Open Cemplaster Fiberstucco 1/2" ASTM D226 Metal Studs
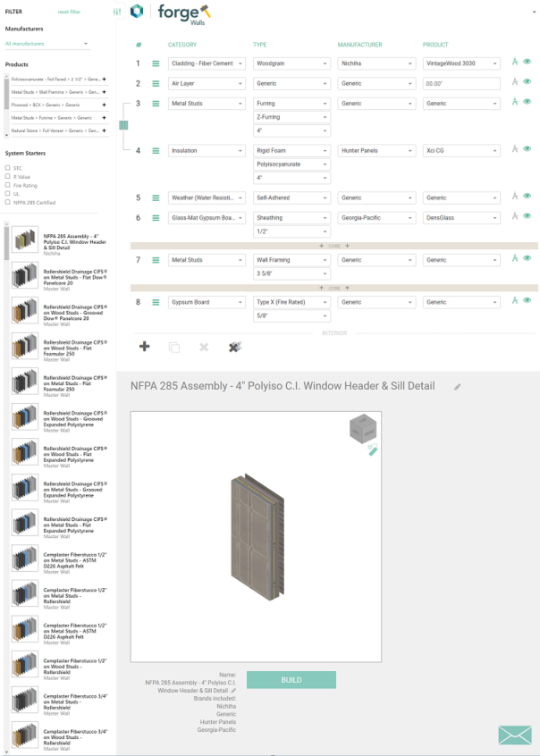Viewport: 540px width, 756px height. [x=60, y=560]
